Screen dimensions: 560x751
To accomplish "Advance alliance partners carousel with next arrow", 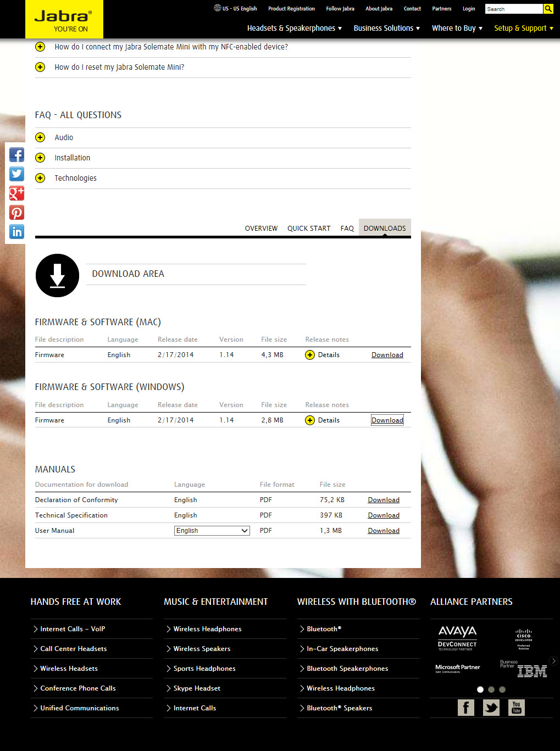I will click(553, 661).
